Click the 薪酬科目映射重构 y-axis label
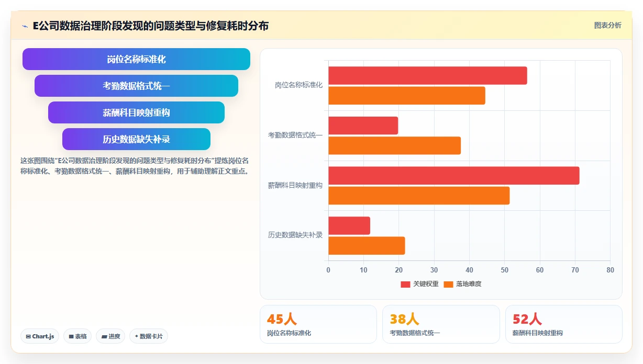643x364 pixels. click(x=295, y=185)
